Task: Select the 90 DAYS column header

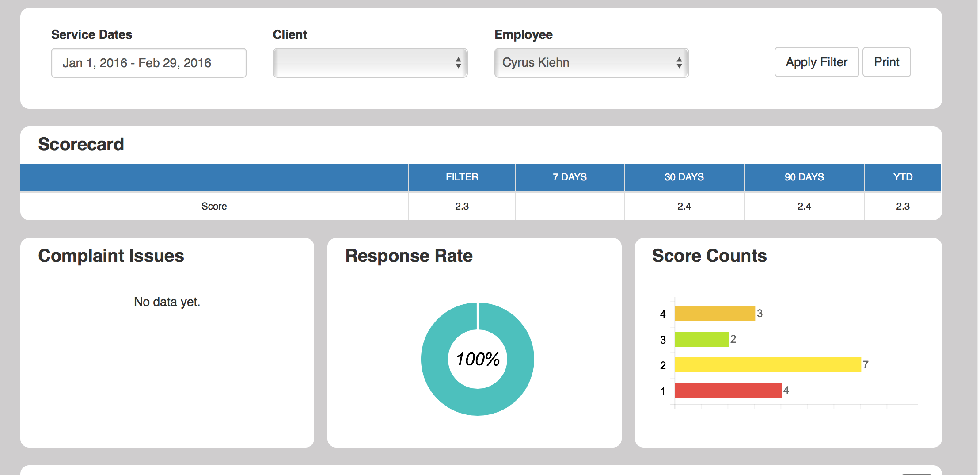Action: point(804,177)
